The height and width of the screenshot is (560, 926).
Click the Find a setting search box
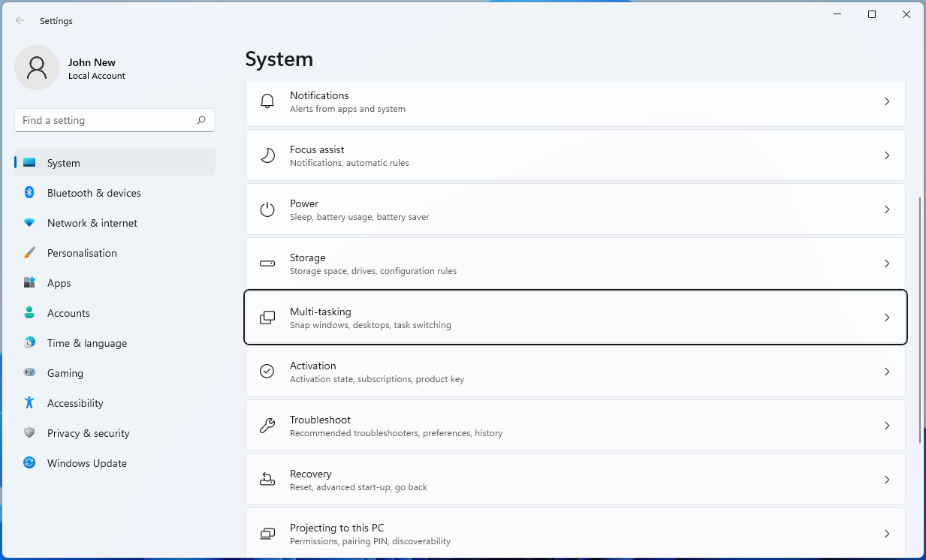point(105,120)
